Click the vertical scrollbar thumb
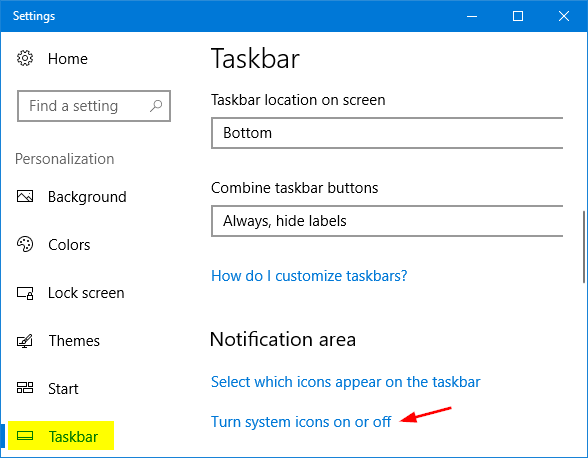The image size is (588, 458). [584, 247]
